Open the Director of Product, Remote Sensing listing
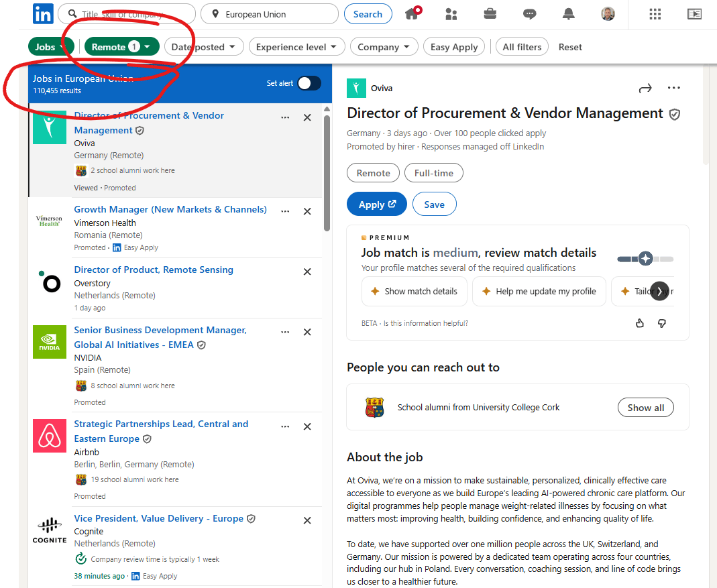The height and width of the screenshot is (588, 717). (154, 270)
